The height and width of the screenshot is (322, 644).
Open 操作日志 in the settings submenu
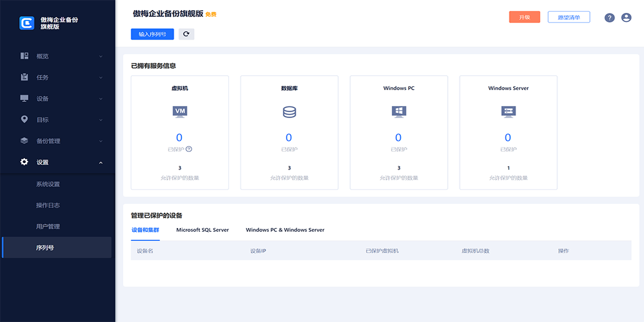click(x=48, y=205)
